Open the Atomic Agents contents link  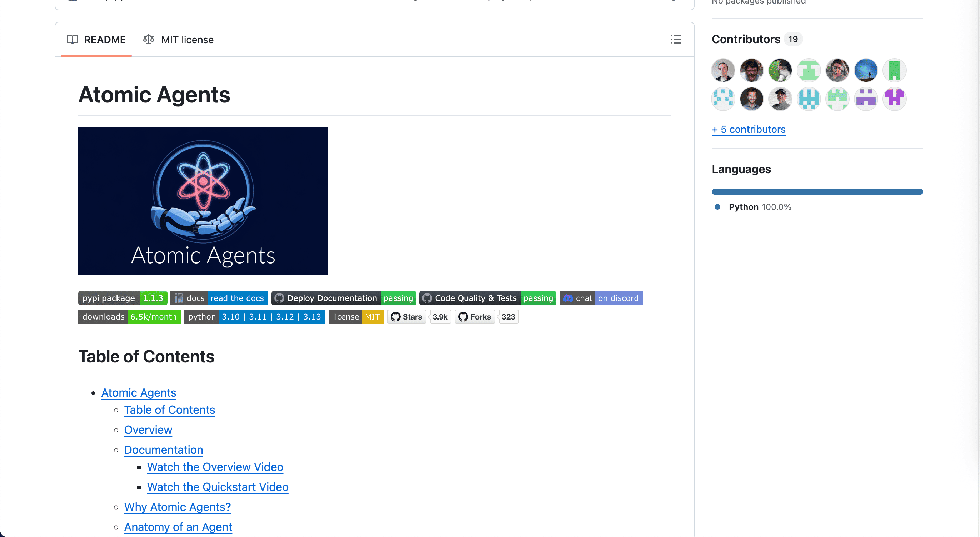[x=139, y=393]
